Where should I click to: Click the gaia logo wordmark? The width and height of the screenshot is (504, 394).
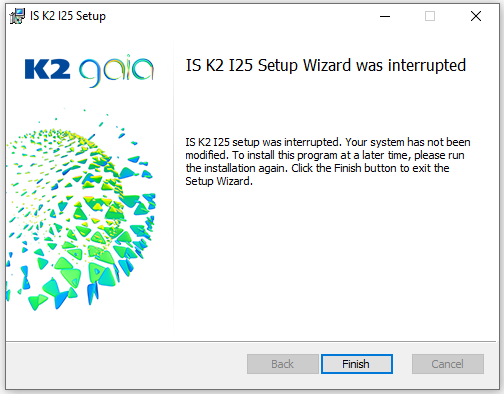click(x=116, y=71)
